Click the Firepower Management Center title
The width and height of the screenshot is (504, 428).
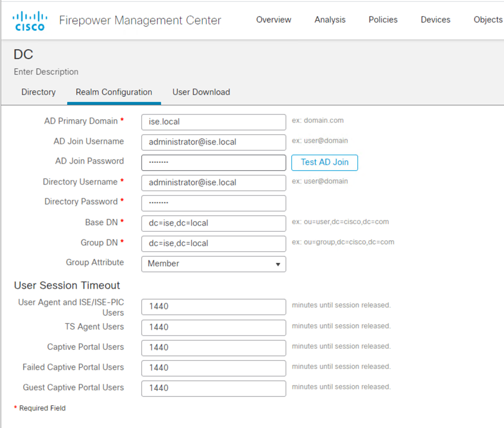pos(140,20)
